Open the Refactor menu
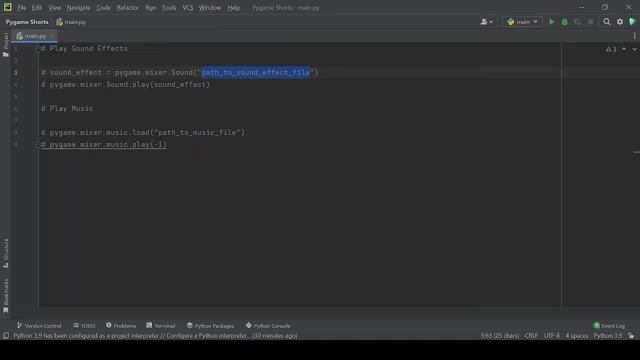 (x=127, y=8)
